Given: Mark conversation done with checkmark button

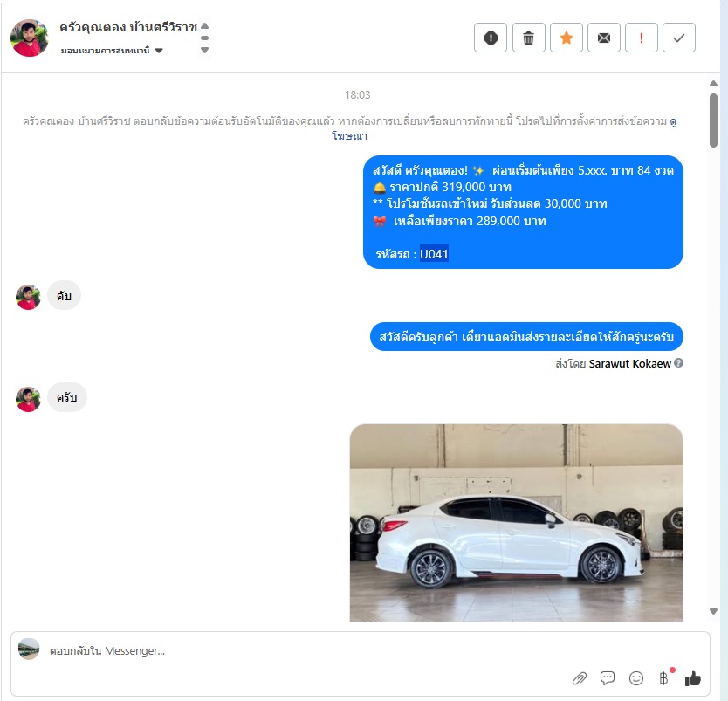Looking at the screenshot, I should pos(679,38).
